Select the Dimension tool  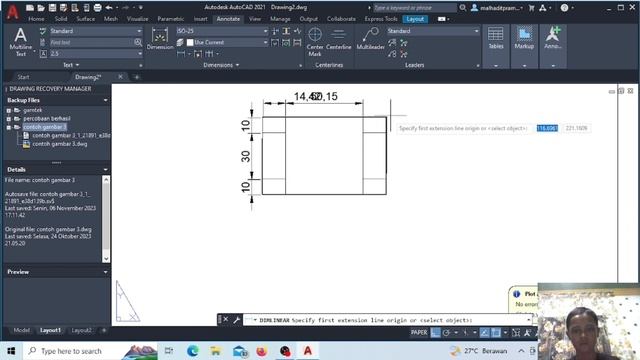point(160,39)
